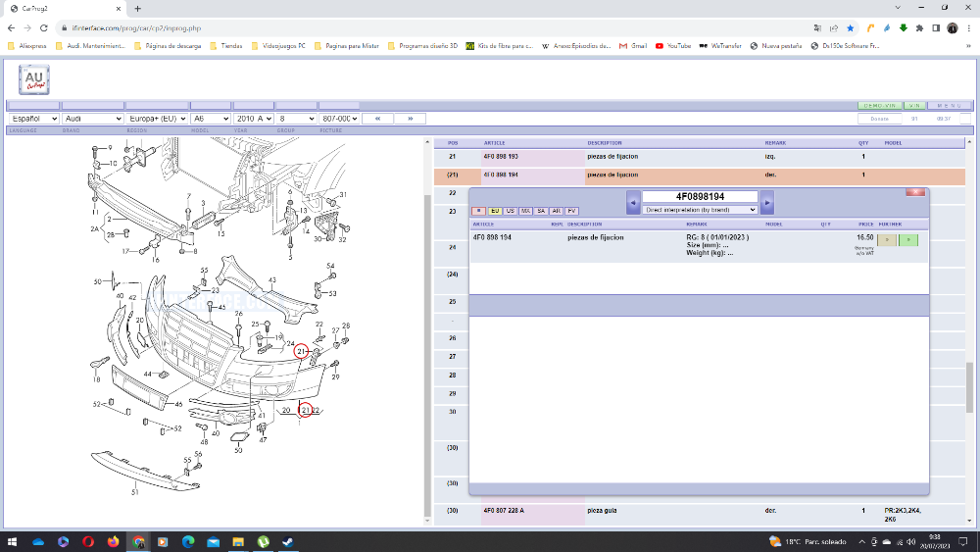The width and height of the screenshot is (980, 552).
Task: Show previous article in popup header
Action: click(632, 203)
